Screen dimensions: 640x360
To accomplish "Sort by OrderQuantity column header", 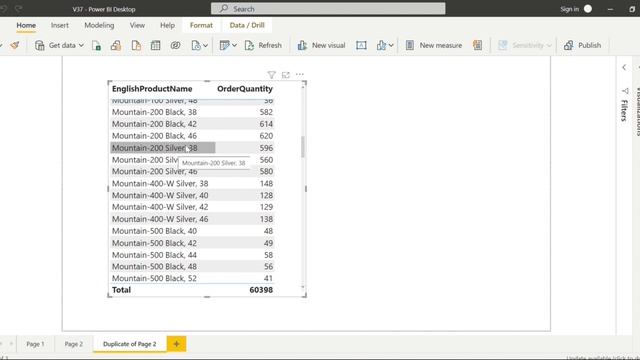I will coord(245,89).
